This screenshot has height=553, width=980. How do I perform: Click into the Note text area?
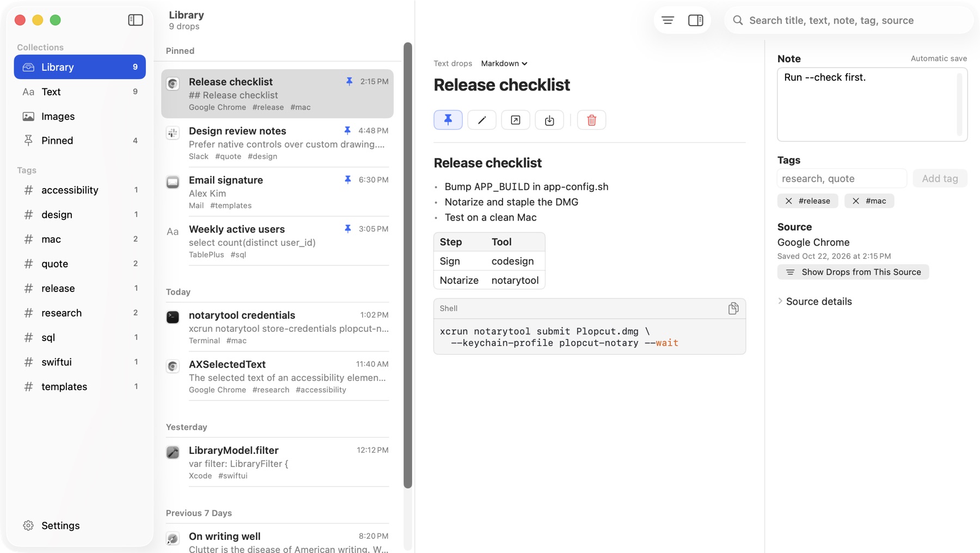[x=872, y=105]
